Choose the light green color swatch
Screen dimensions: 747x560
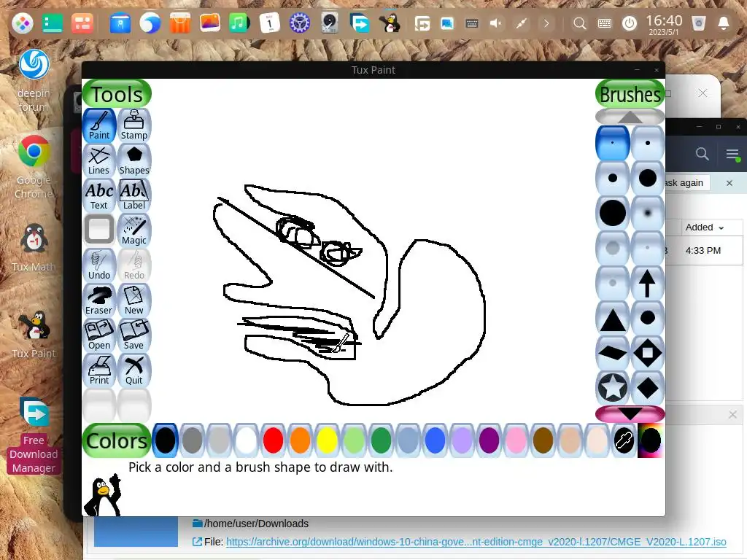coord(354,440)
